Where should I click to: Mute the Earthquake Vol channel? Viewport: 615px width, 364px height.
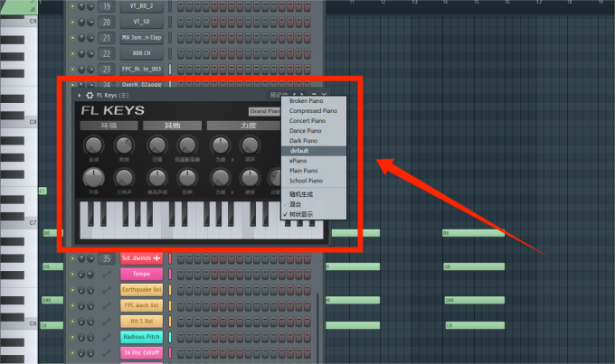pyautogui.click(x=72, y=290)
